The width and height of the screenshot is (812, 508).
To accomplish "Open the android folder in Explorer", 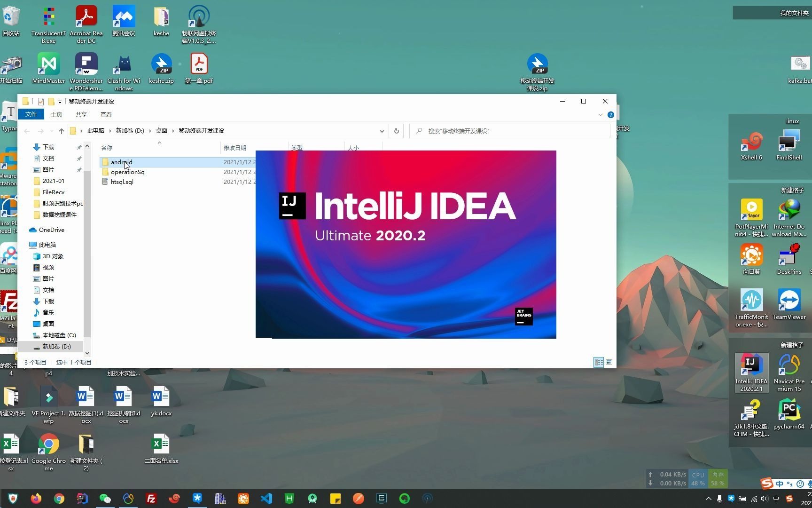I will [x=121, y=162].
